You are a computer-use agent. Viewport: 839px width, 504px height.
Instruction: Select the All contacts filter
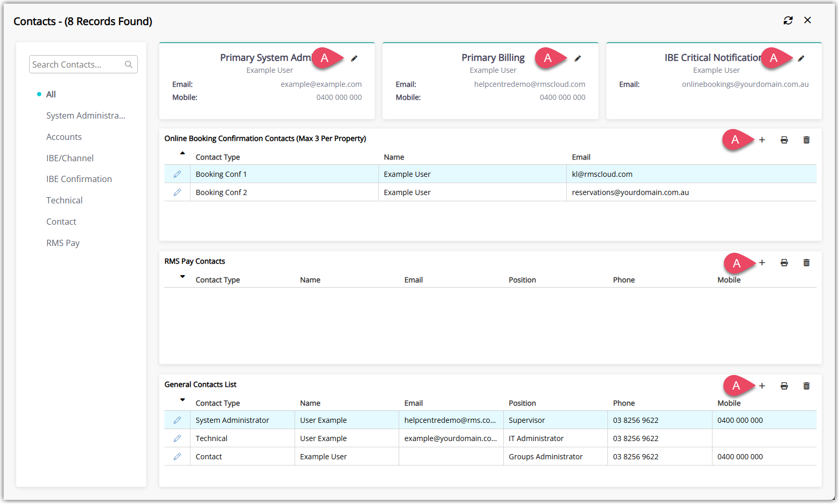pos(50,94)
